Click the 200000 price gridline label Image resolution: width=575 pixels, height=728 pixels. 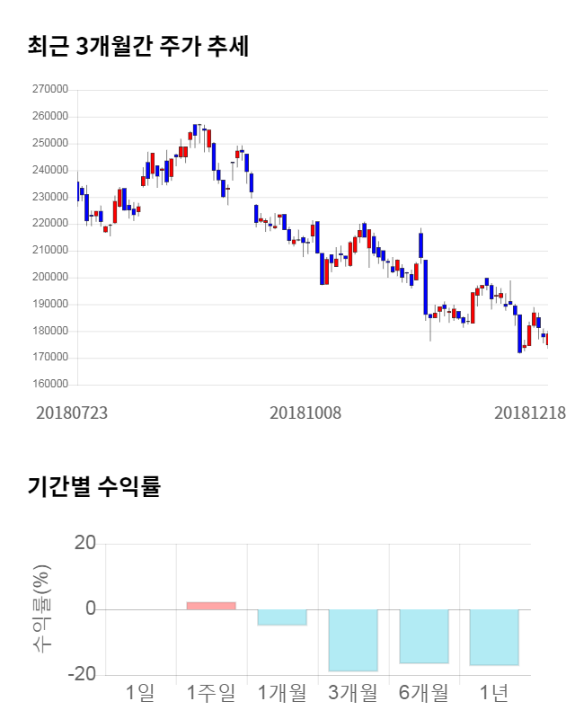coord(49,278)
